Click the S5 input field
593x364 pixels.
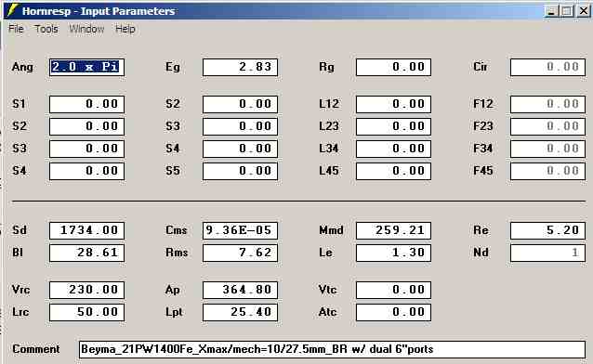[x=240, y=171]
